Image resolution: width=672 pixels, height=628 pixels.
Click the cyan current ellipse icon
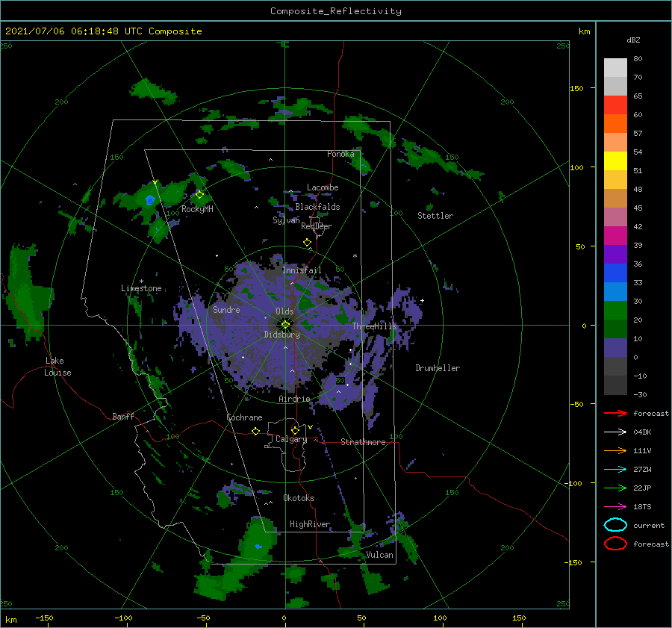615,525
